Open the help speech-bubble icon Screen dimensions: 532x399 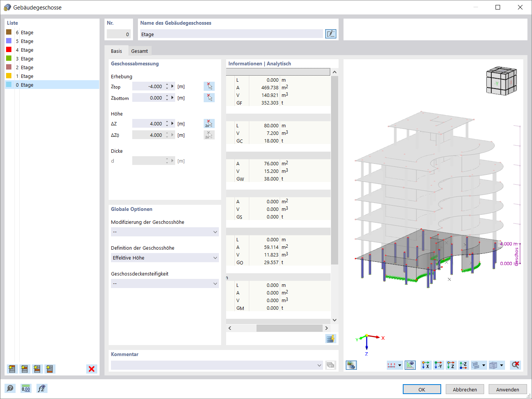pyautogui.click(x=10, y=388)
